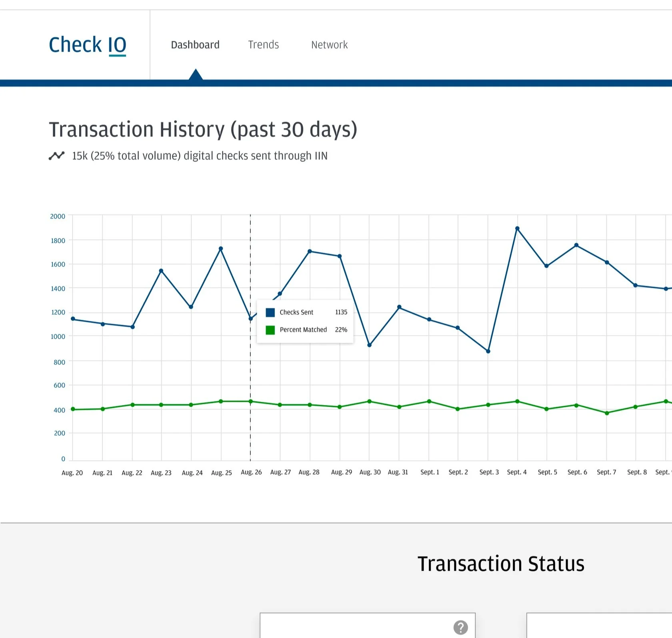Click the active tab triangle indicator
The image size is (672, 638).
tap(196, 74)
